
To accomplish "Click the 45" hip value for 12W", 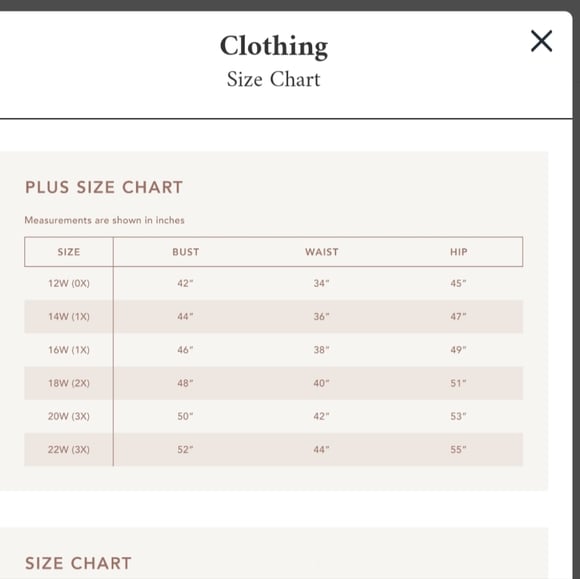I will pyautogui.click(x=458, y=283).
